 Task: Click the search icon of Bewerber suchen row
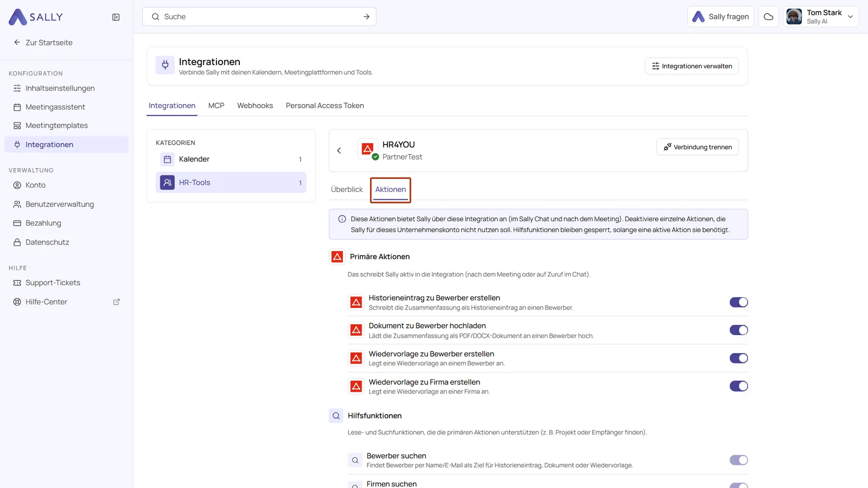pos(355,460)
